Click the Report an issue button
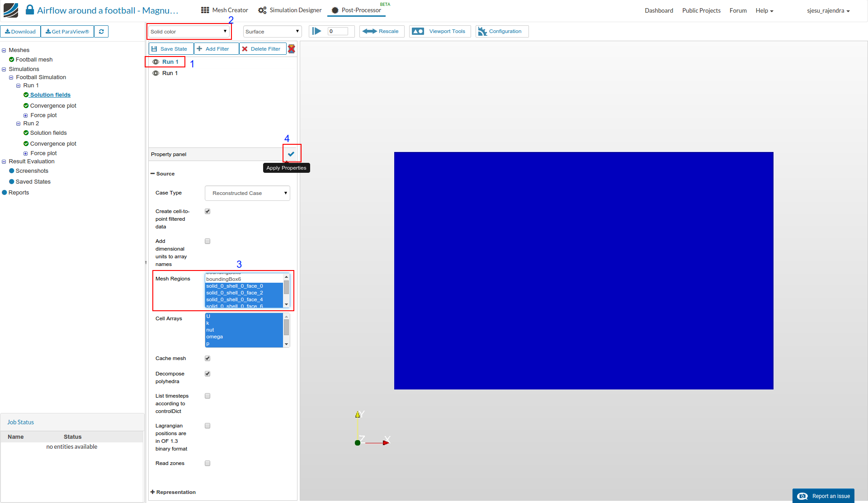The width and height of the screenshot is (868, 503). click(824, 496)
